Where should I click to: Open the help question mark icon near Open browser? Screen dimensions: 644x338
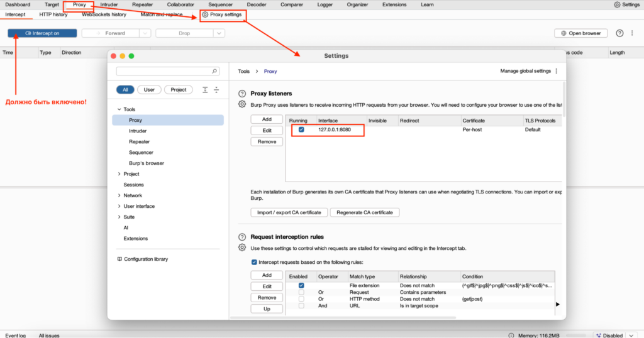(619, 33)
